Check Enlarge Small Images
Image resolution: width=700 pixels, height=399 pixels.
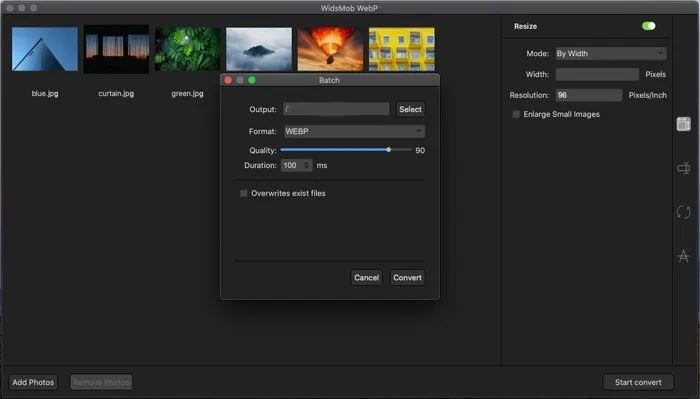pos(516,114)
